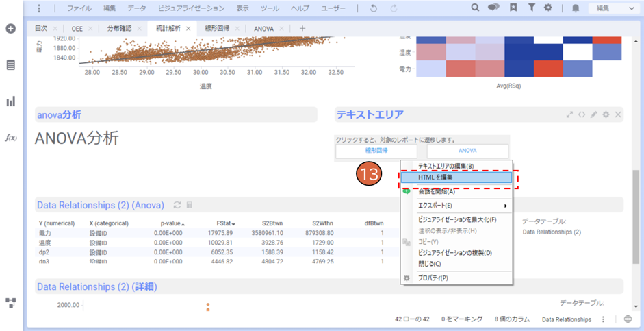
Task: Switch to the OEE tab
Action: pyautogui.click(x=77, y=28)
